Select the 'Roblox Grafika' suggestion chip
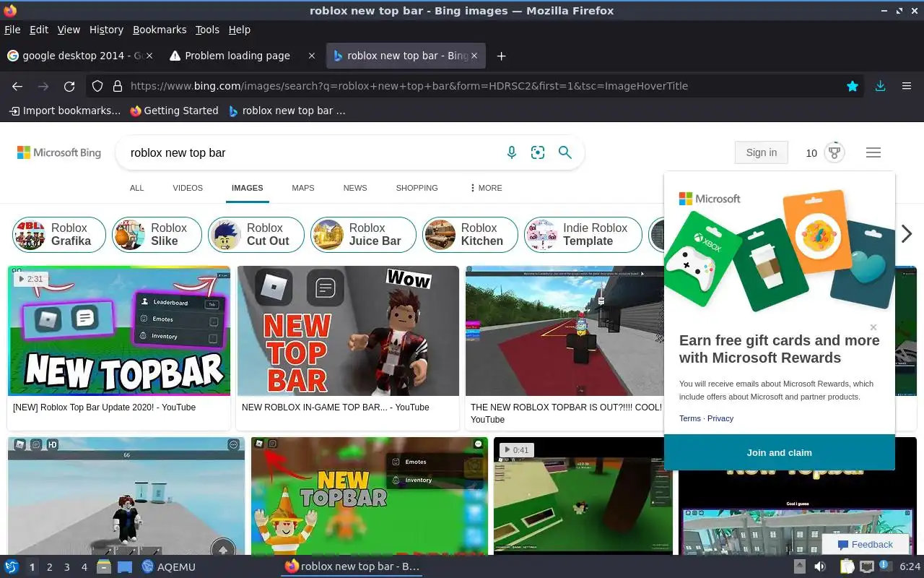Viewport: 924px width, 578px height. 59,235
